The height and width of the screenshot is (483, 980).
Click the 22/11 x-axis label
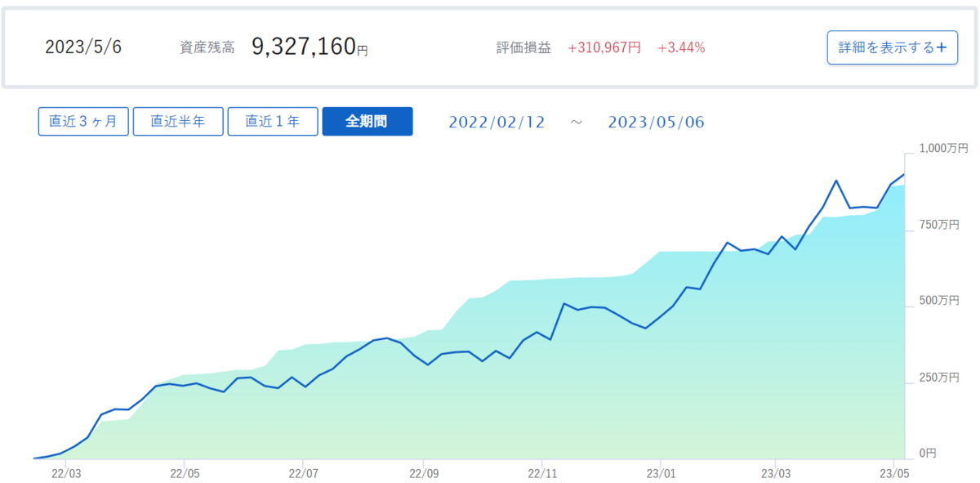(542, 473)
